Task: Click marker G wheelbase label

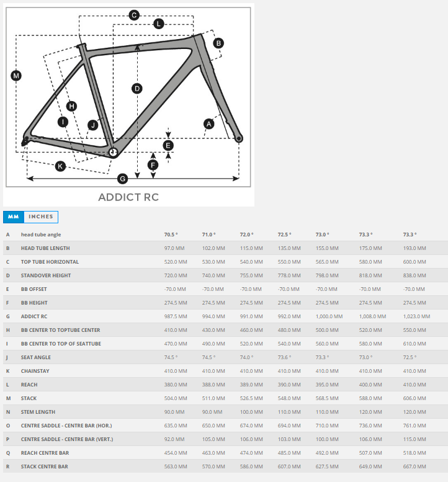Action: coord(122,179)
